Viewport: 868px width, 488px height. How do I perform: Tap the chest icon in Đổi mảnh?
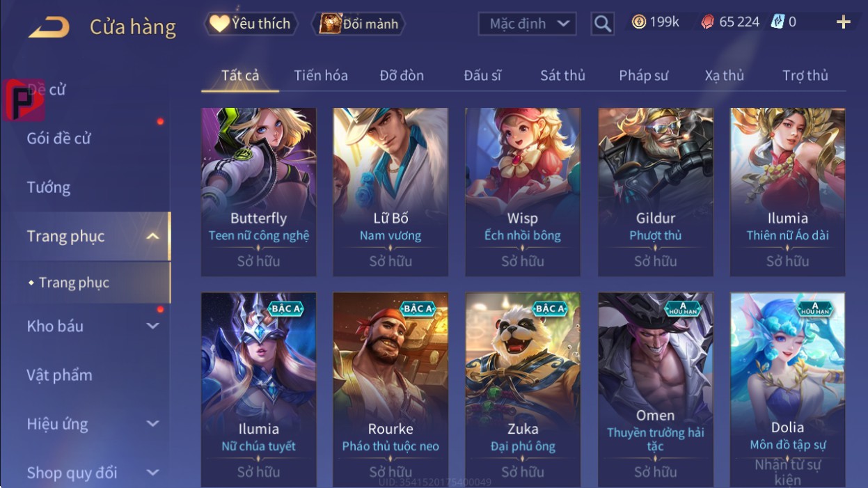[x=330, y=24]
